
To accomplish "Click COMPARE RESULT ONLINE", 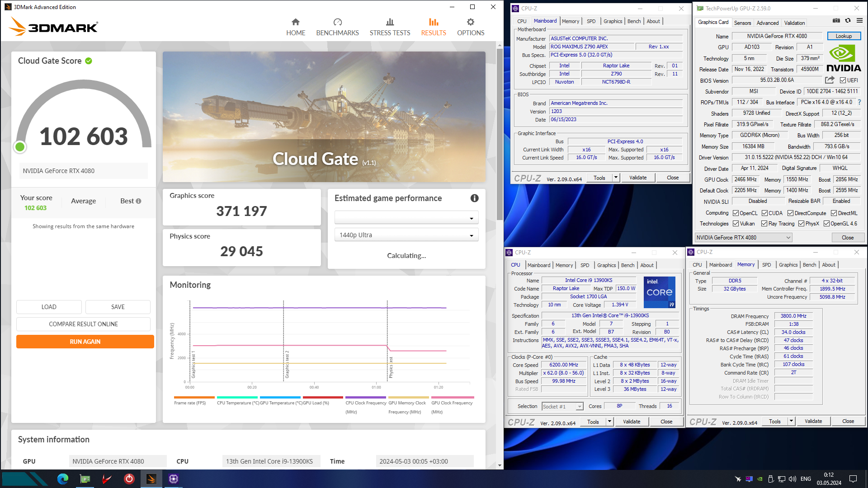I will pyautogui.click(x=83, y=324).
